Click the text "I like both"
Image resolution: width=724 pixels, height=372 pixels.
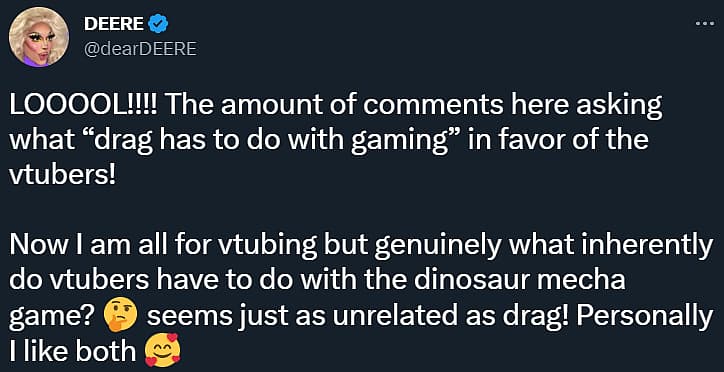click(72, 350)
